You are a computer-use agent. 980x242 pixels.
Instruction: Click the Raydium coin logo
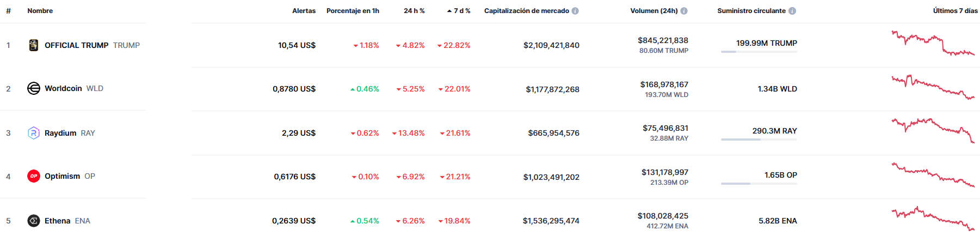coord(34,133)
